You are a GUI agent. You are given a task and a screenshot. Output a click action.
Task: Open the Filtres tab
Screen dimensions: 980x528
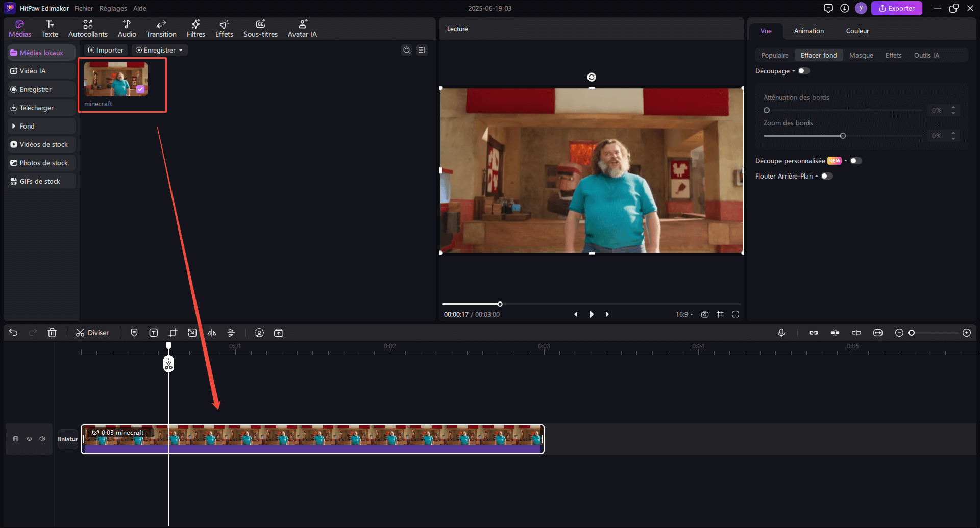click(196, 29)
